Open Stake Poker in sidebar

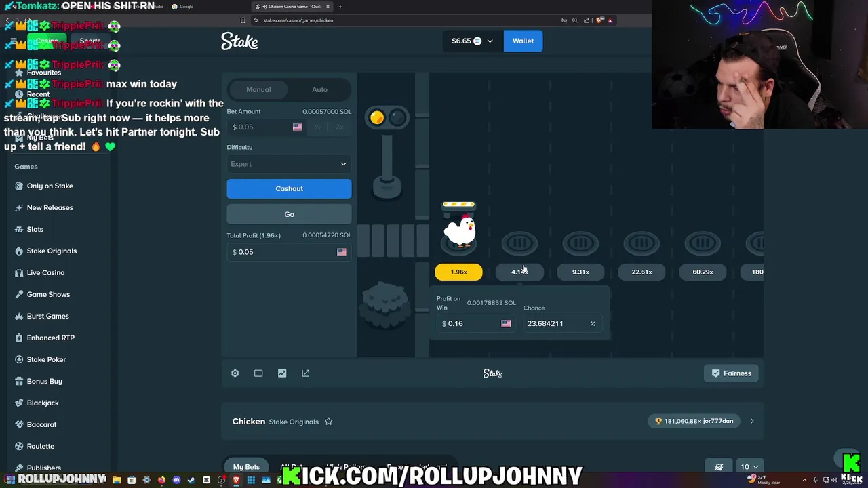[46, 359]
